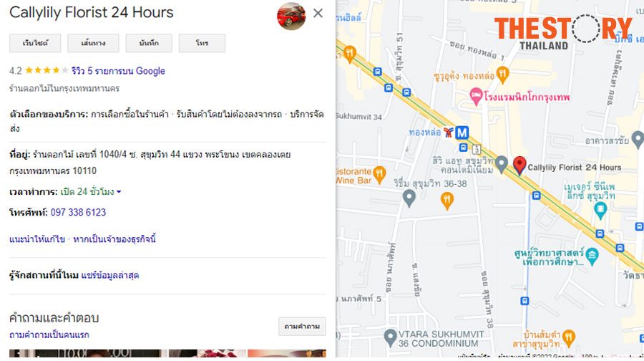Image resolution: width=644 pixels, height=361 pixels.
Task: Select the pink Hotel Nikko Bangkok marker
Action: coord(476,96)
